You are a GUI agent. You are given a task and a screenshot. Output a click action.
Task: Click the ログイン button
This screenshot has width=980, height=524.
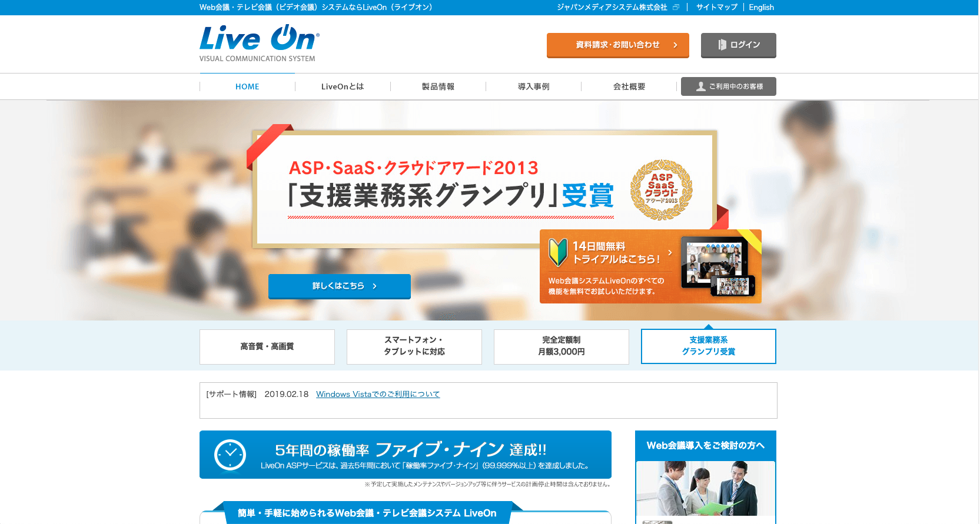(739, 45)
